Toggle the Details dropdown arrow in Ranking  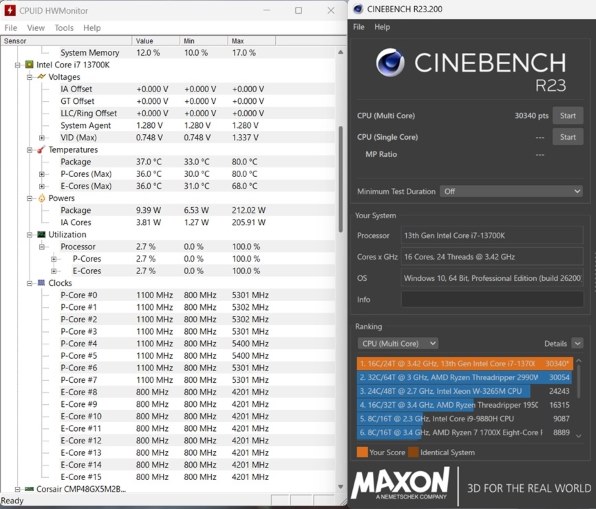tap(577, 343)
